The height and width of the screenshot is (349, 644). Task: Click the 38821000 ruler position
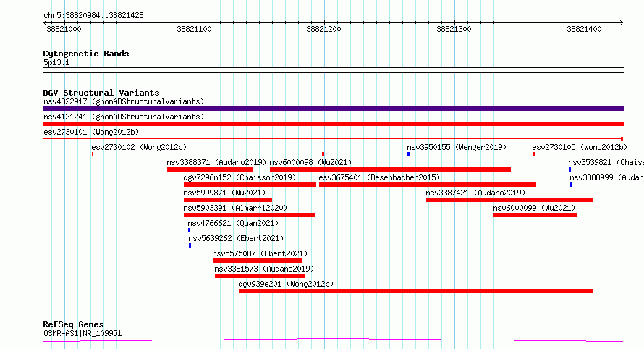(x=64, y=29)
